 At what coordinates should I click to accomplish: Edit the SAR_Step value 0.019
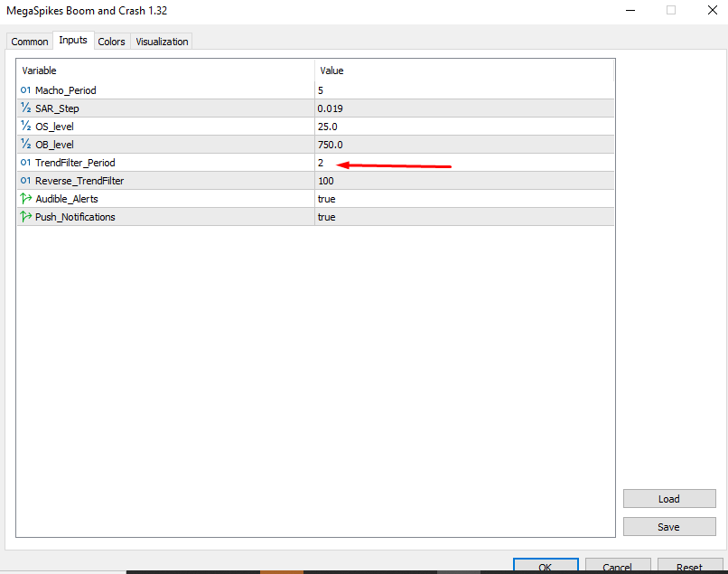coord(464,108)
